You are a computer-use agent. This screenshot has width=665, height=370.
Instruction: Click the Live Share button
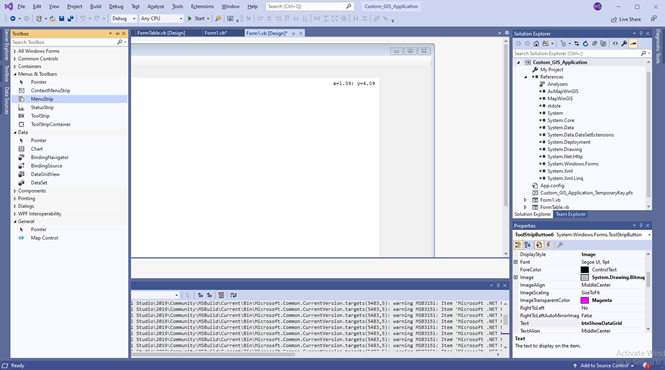(626, 19)
